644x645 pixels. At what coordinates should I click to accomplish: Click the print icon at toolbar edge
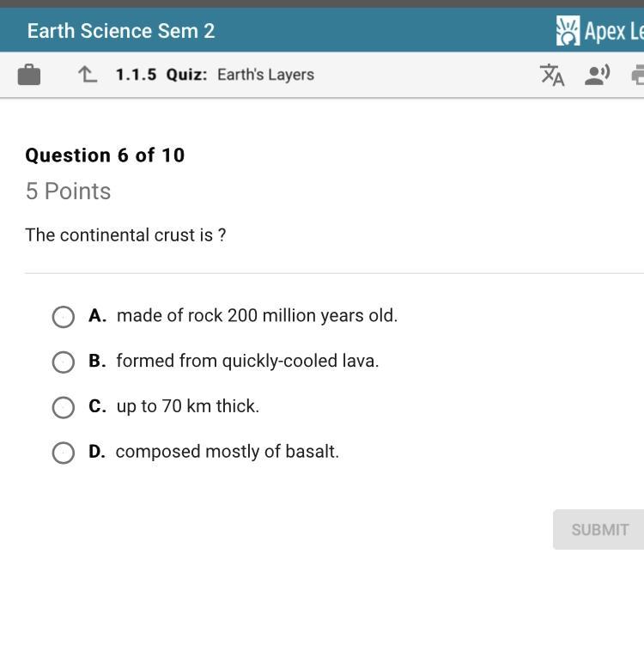[x=637, y=75]
